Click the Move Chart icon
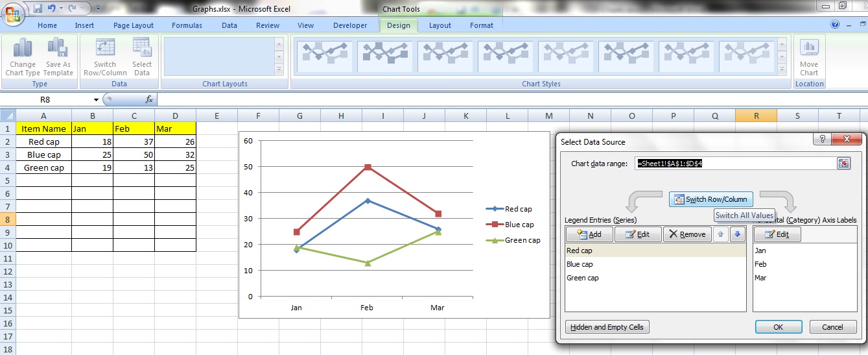Viewport: 868px width, 355px height. point(808,49)
